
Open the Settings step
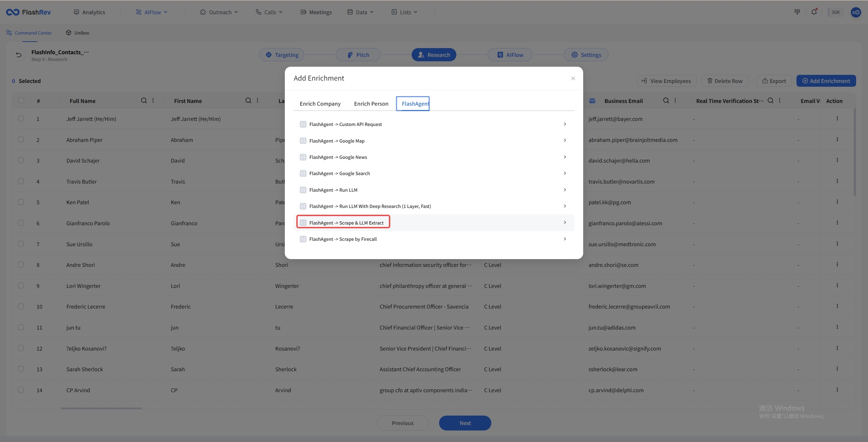click(586, 55)
